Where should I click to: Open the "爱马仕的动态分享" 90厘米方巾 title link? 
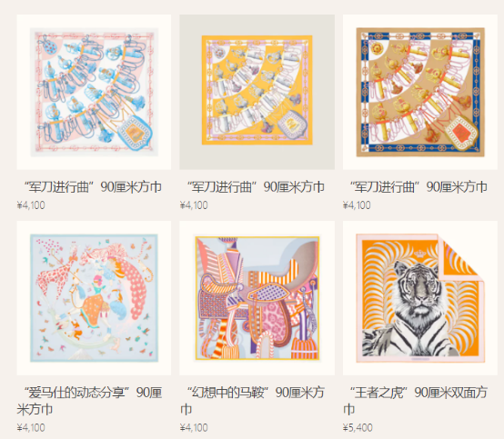[90, 401]
